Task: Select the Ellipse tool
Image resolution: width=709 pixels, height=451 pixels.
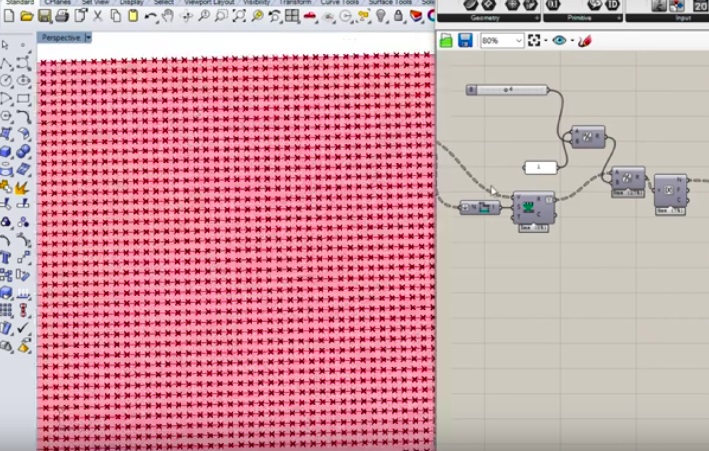Action: [24, 81]
